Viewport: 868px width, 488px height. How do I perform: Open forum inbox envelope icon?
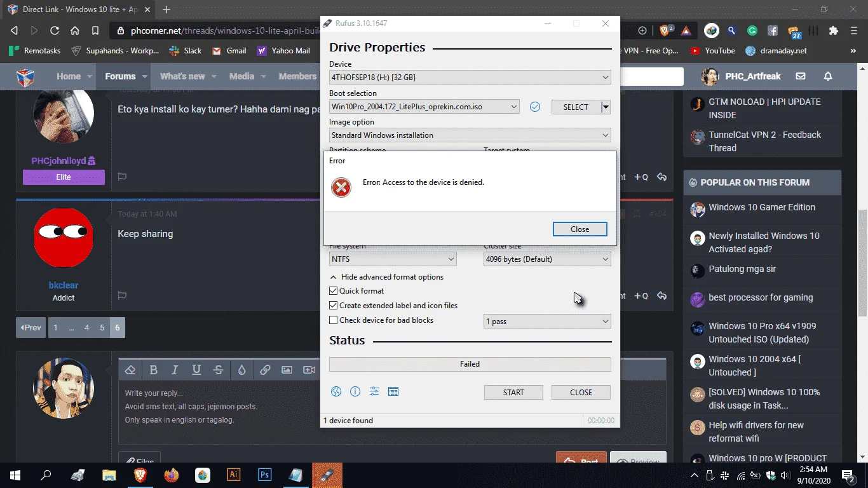point(801,76)
